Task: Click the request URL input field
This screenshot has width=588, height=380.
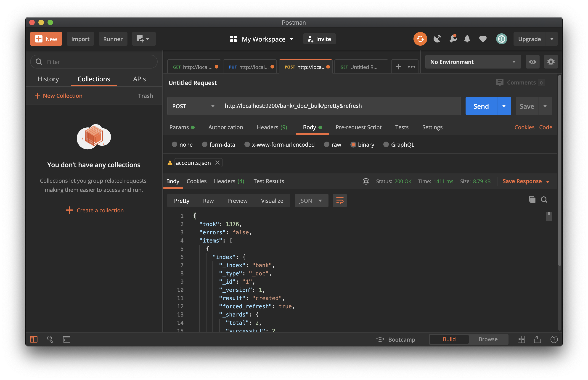Action: 340,106
